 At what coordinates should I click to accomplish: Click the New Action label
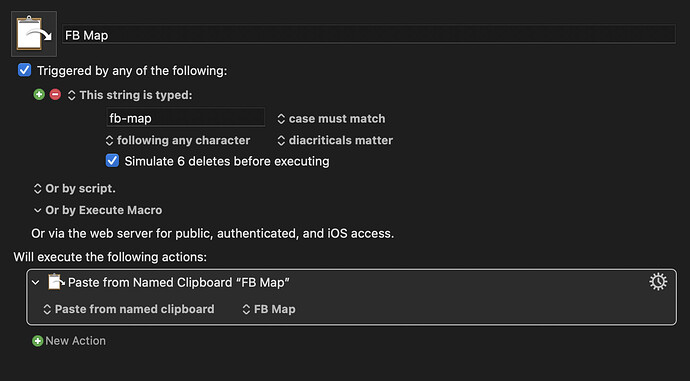(x=75, y=341)
